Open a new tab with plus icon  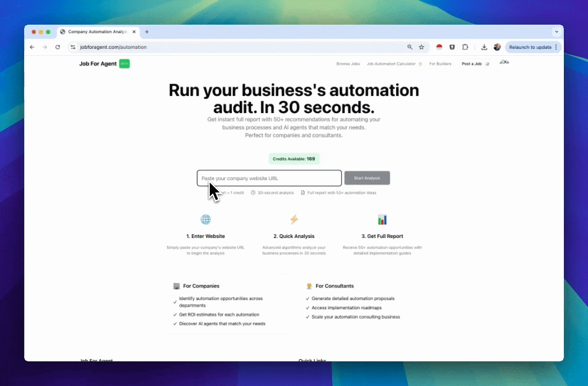pos(147,32)
